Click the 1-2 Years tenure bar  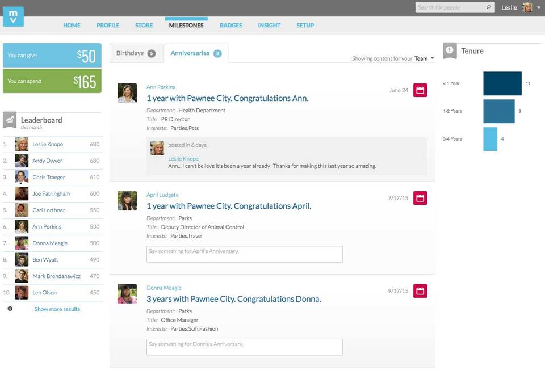498,111
